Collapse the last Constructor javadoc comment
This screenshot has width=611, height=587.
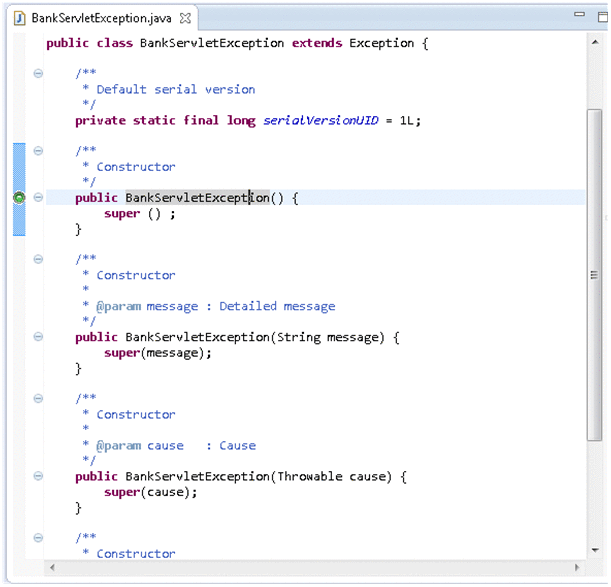38,537
